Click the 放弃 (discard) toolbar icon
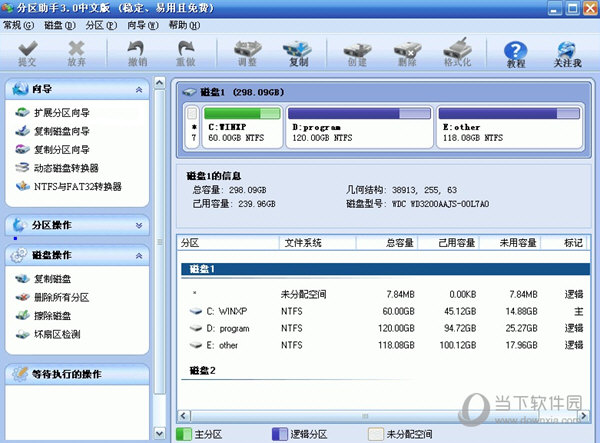The height and width of the screenshot is (443, 600). 76,54
